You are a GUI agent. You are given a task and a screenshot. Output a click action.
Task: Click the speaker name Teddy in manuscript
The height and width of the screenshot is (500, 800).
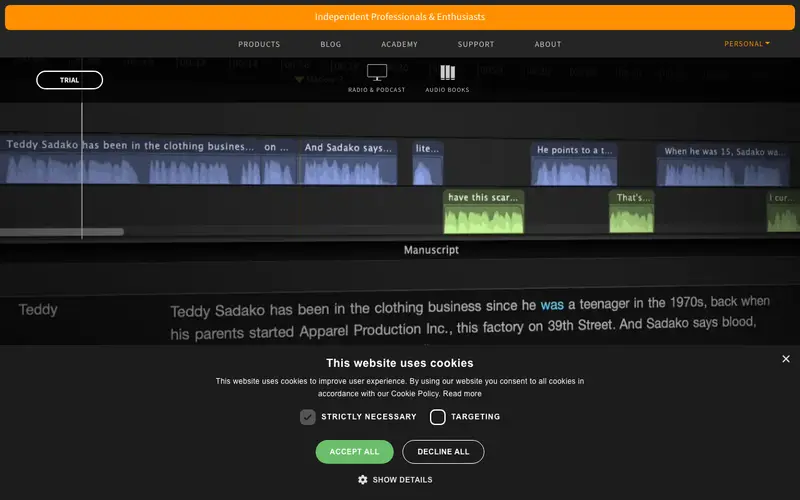point(38,310)
